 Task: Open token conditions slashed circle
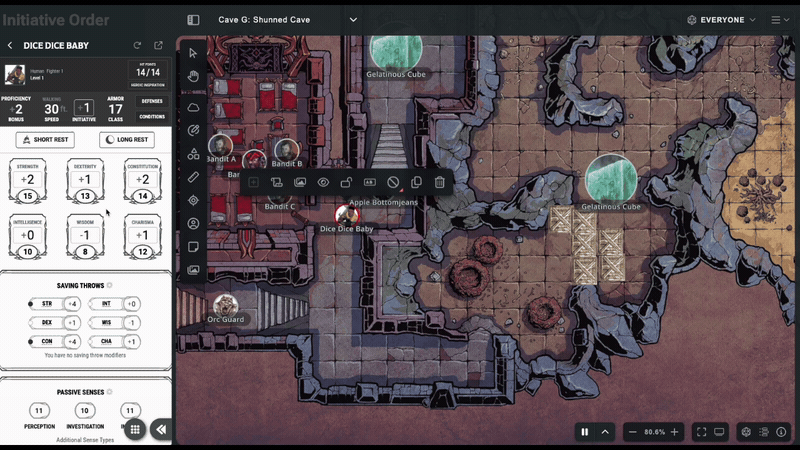pos(393,182)
